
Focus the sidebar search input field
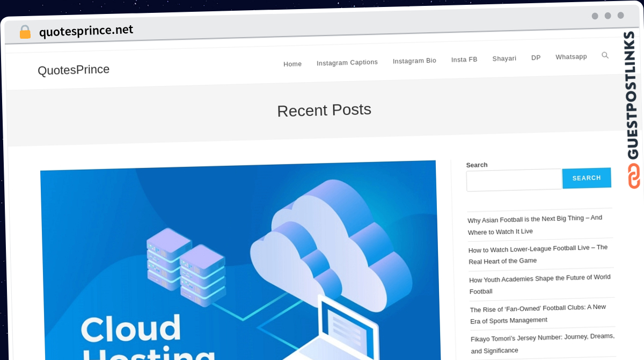point(514,180)
